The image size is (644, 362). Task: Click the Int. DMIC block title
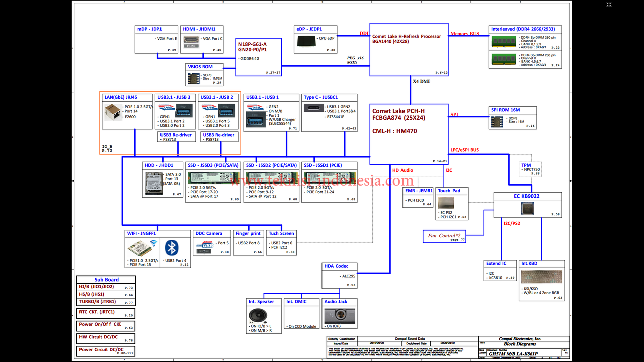click(296, 302)
